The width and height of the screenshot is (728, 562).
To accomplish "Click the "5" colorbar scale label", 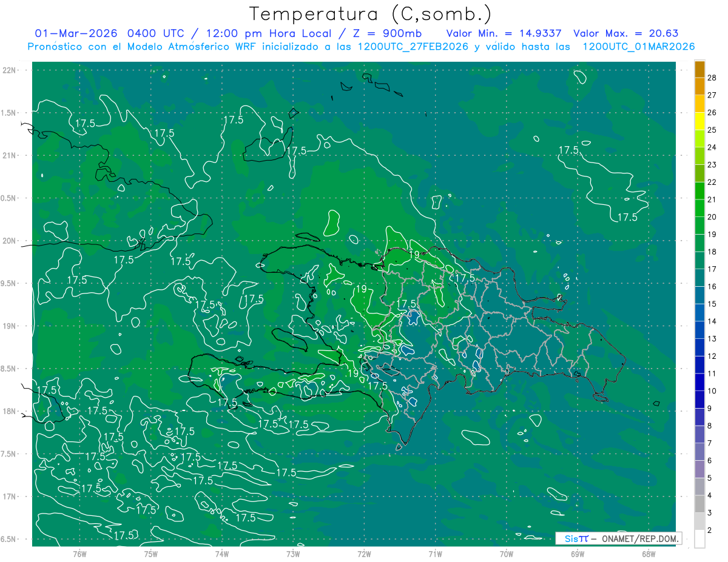I will click(x=710, y=478).
